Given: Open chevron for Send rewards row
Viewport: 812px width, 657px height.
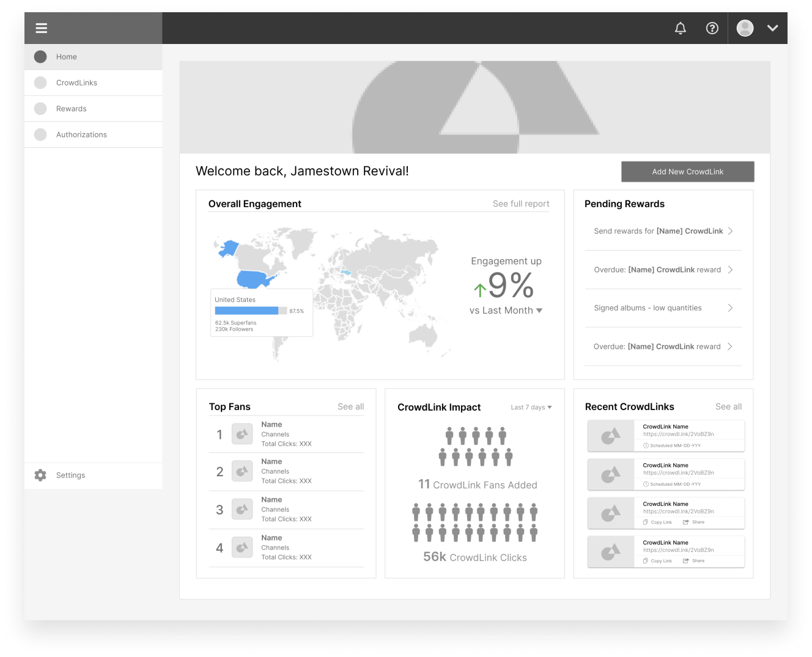Looking at the screenshot, I should (x=730, y=231).
